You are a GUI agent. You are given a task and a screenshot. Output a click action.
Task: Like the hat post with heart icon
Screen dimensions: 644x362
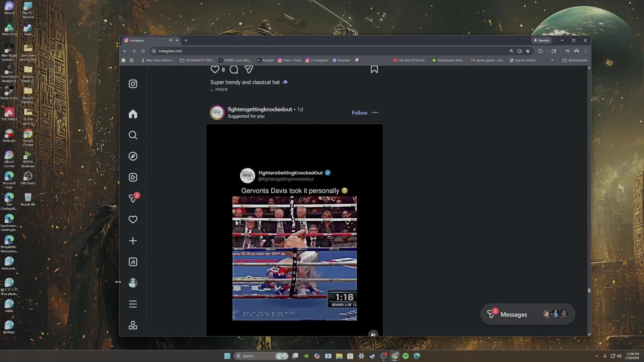click(x=215, y=69)
